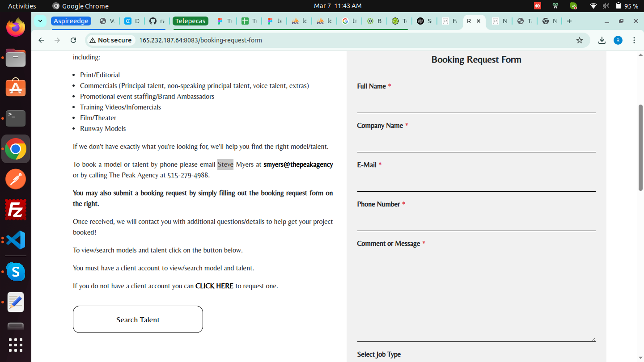This screenshot has height=362, width=644.
Task: Open Skype from the dock
Action: (16, 272)
